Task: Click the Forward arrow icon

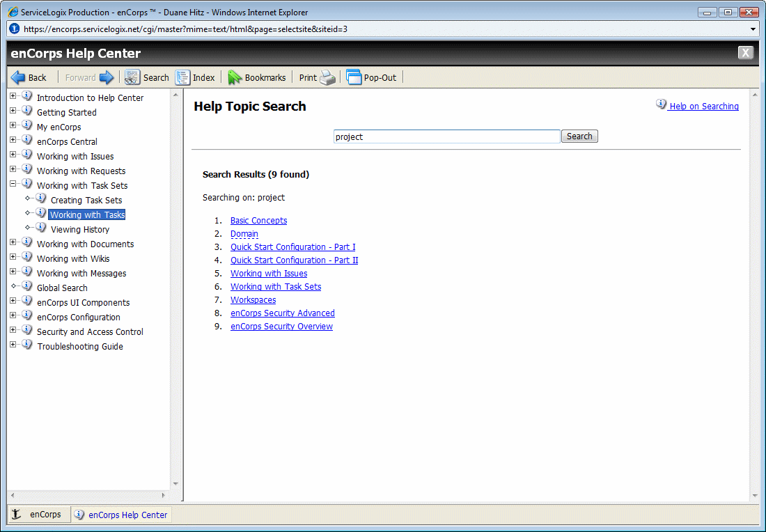Action: [x=107, y=77]
